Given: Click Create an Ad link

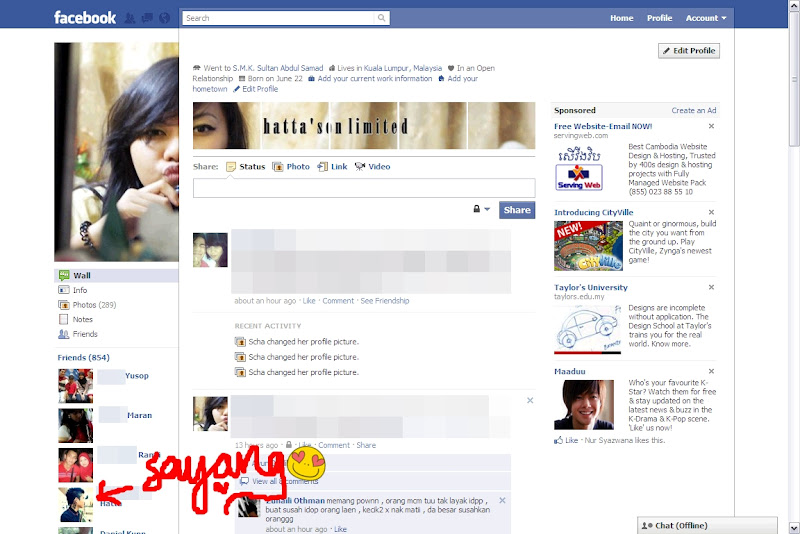Looking at the screenshot, I should coord(694,110).
